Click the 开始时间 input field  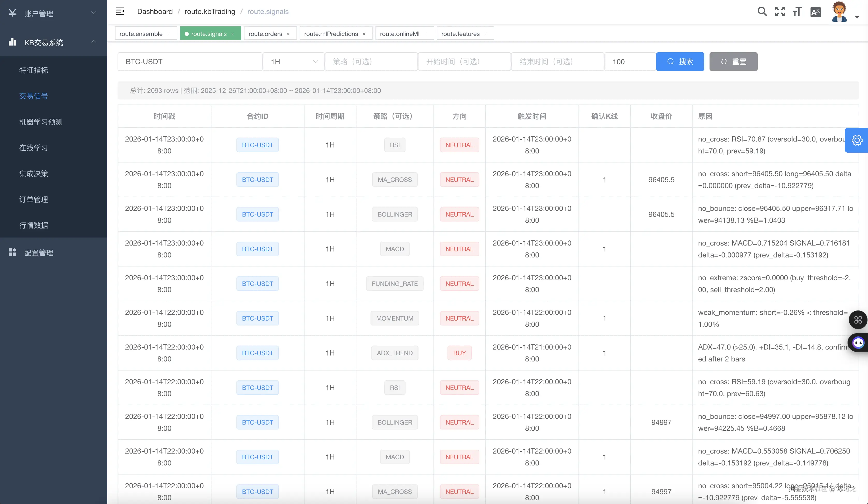point(464,62)
